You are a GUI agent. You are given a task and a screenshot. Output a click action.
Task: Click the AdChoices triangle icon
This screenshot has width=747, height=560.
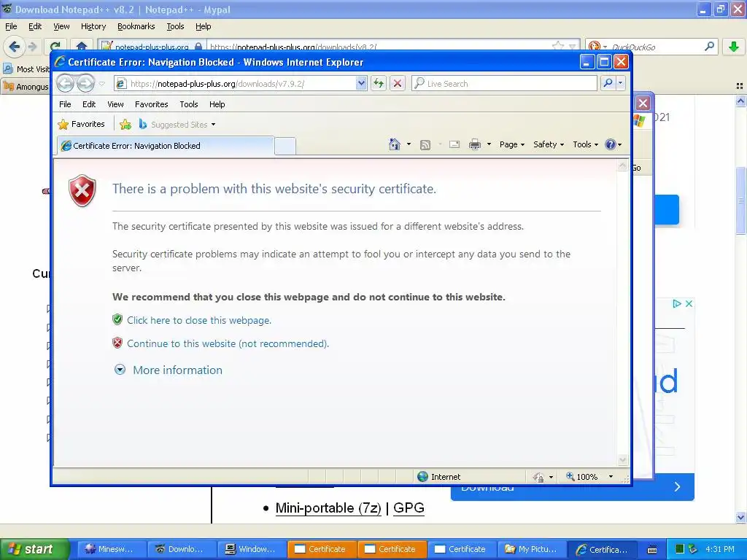coord(676,304)
